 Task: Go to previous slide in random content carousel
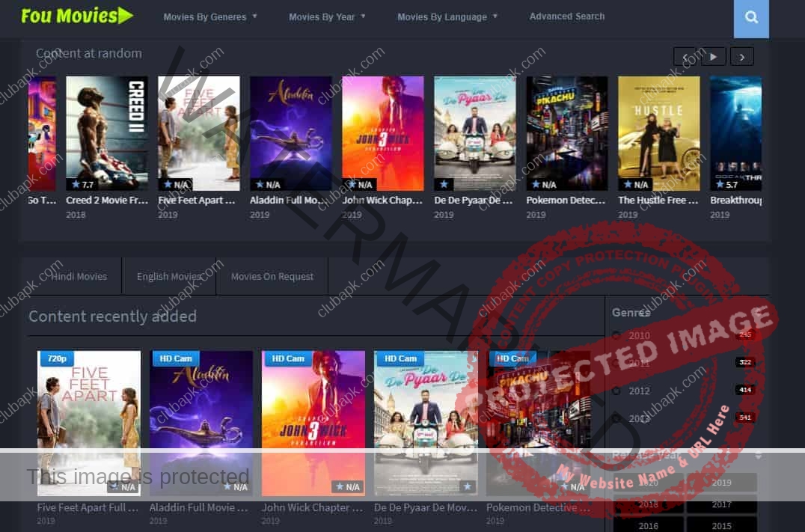685,56
